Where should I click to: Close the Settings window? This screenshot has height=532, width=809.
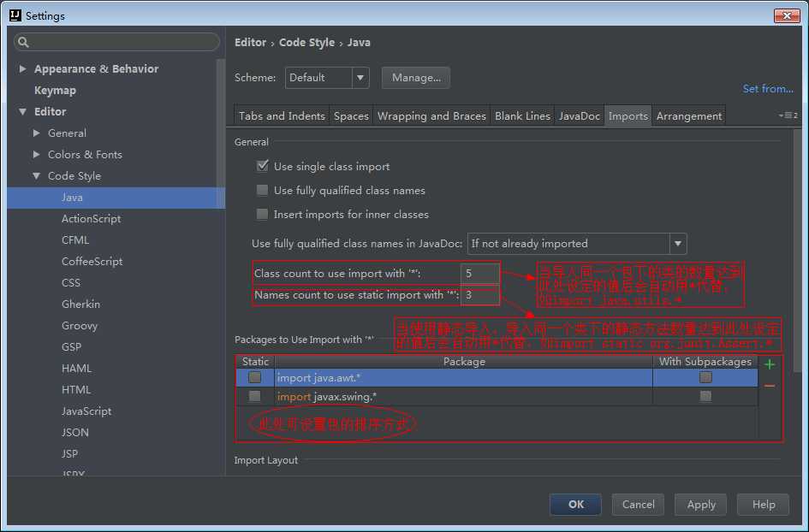(787, 16)
